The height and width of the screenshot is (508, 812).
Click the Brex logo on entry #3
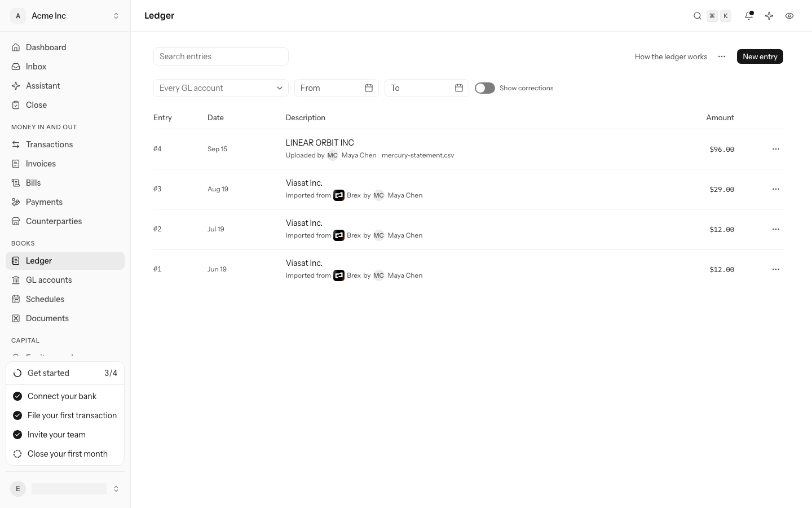339,195
